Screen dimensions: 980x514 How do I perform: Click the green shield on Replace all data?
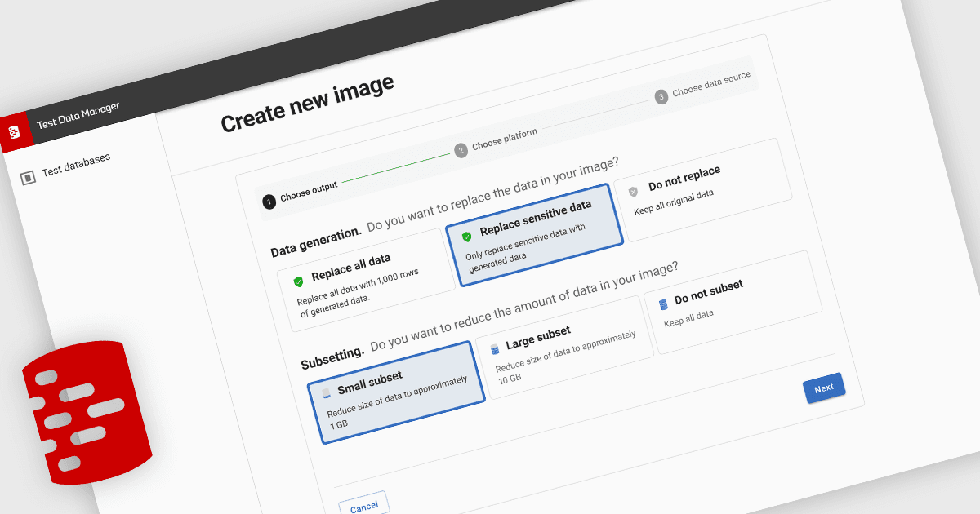click(x=298, y=281)
